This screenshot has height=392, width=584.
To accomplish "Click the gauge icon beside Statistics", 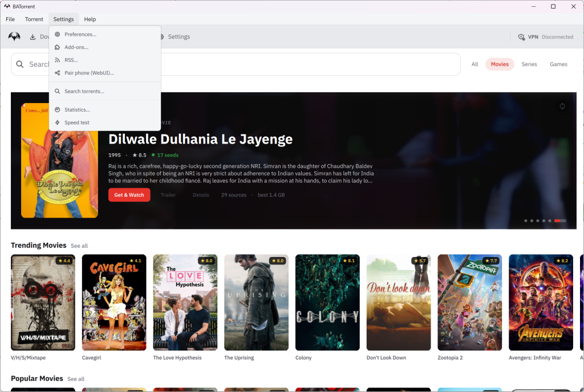I will (58, 110).
